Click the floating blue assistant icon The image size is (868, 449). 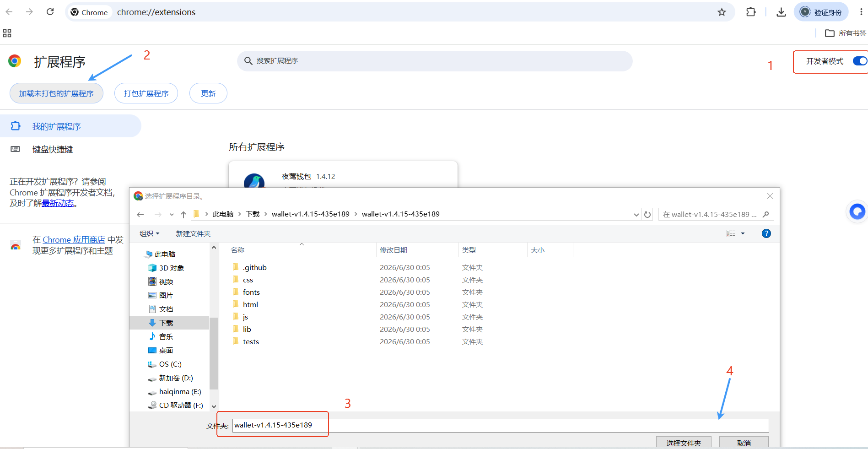point(857,211)
